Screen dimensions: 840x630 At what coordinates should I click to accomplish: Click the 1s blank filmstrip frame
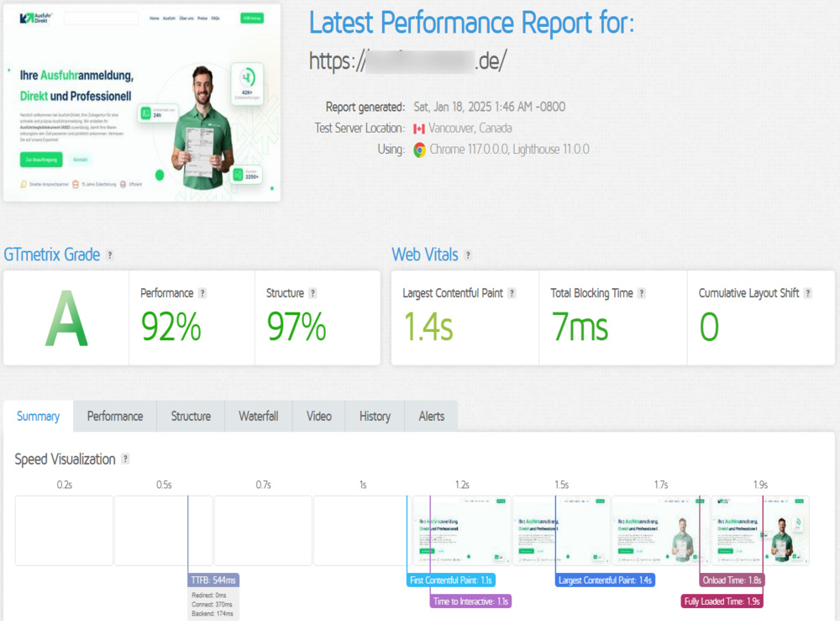click(362, 530)
